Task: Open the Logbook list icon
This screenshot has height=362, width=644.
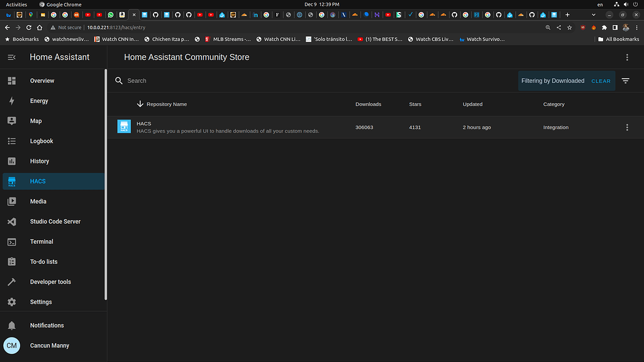Action: pyautogui.click(x=11, y=141)
